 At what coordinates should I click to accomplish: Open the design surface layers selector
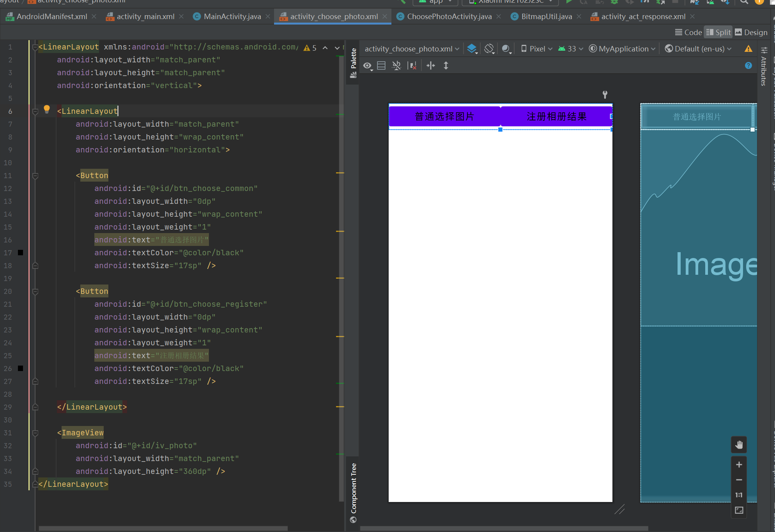coord(472,49)
